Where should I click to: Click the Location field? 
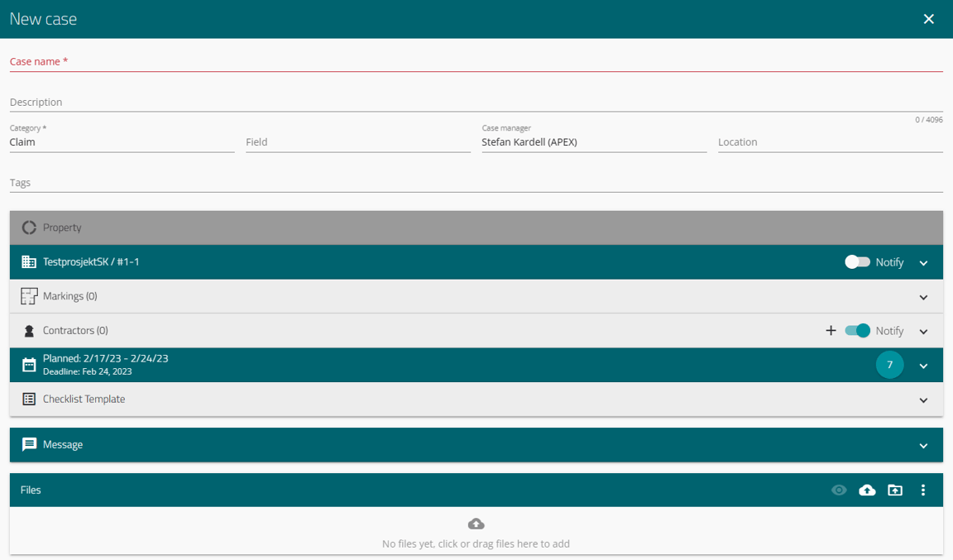coord(831,142)
